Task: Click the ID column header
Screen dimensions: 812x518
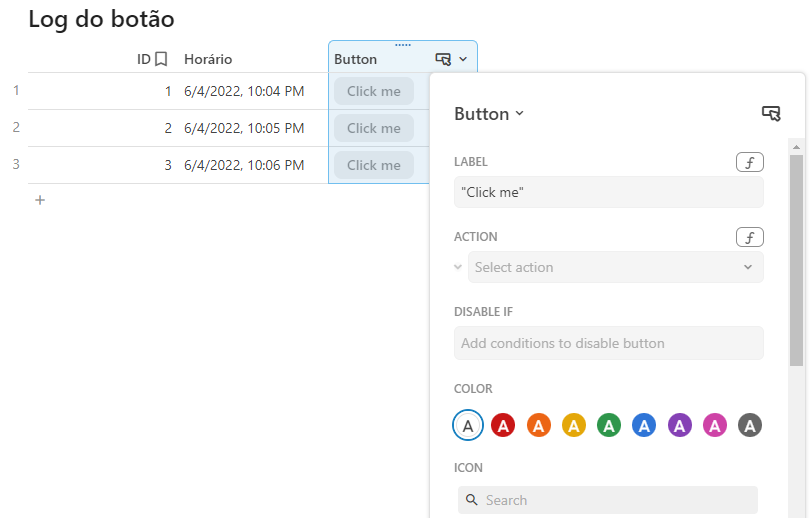Action: pos(143,59)
